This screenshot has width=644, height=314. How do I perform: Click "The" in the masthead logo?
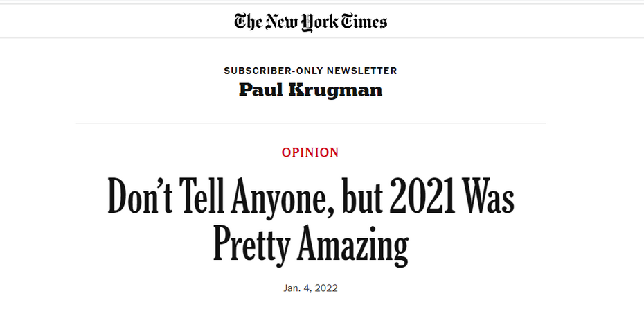pyautogui.click(x=247, y=21)
